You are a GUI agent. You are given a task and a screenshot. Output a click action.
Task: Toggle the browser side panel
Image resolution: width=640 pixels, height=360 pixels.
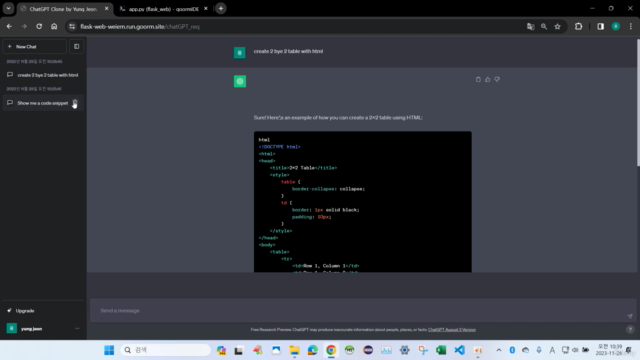pos(600,27)
